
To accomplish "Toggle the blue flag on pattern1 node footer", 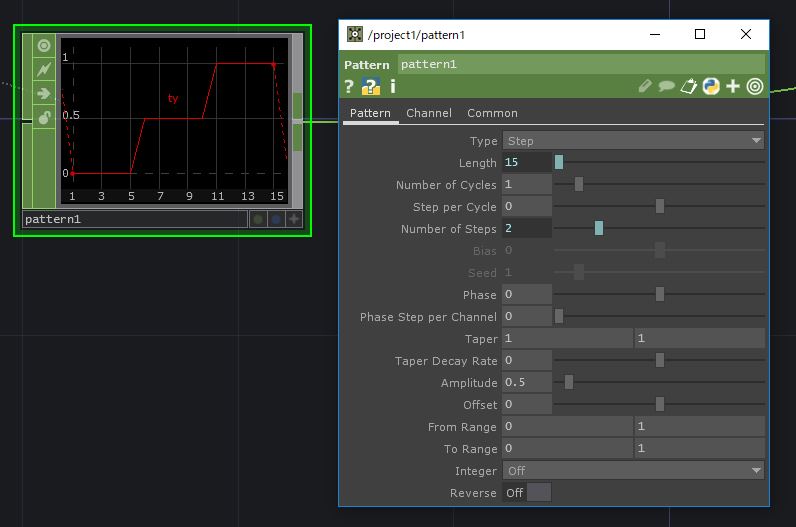I will click(276, 219).
